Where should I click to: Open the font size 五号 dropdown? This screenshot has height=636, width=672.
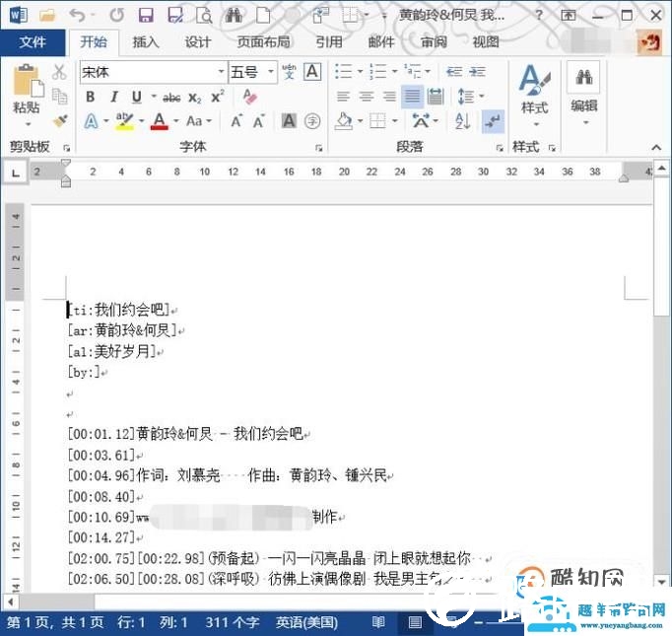click(271, 72)
